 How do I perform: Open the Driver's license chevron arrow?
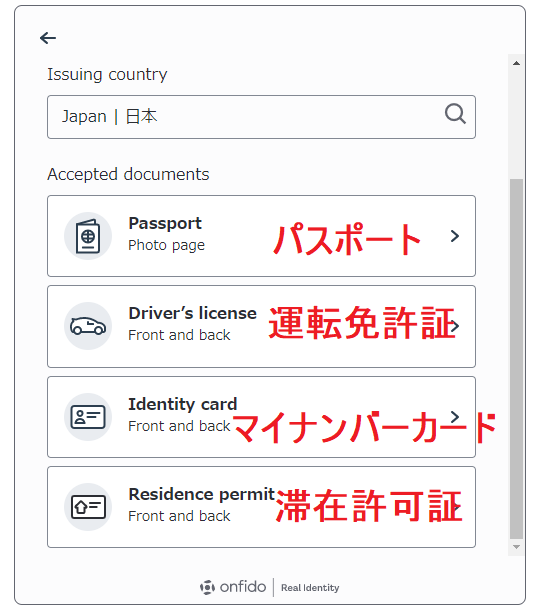point(455,326)
